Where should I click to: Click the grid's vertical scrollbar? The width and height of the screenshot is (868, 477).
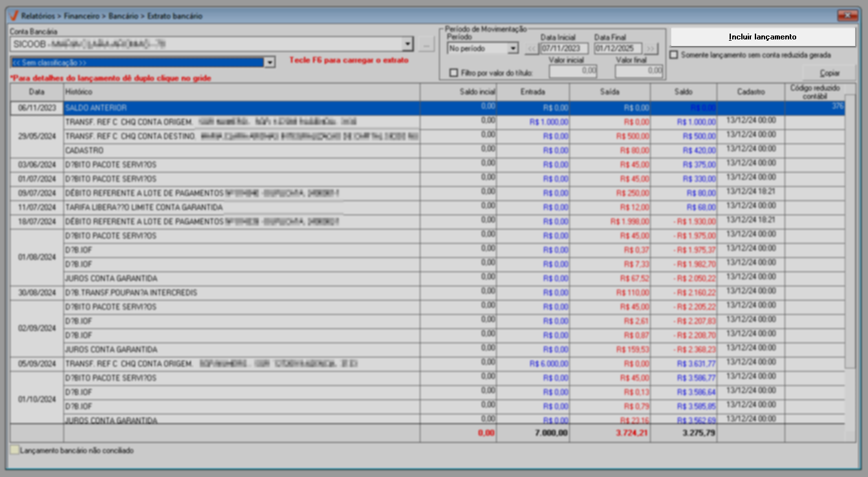click(x=850, y=259)
